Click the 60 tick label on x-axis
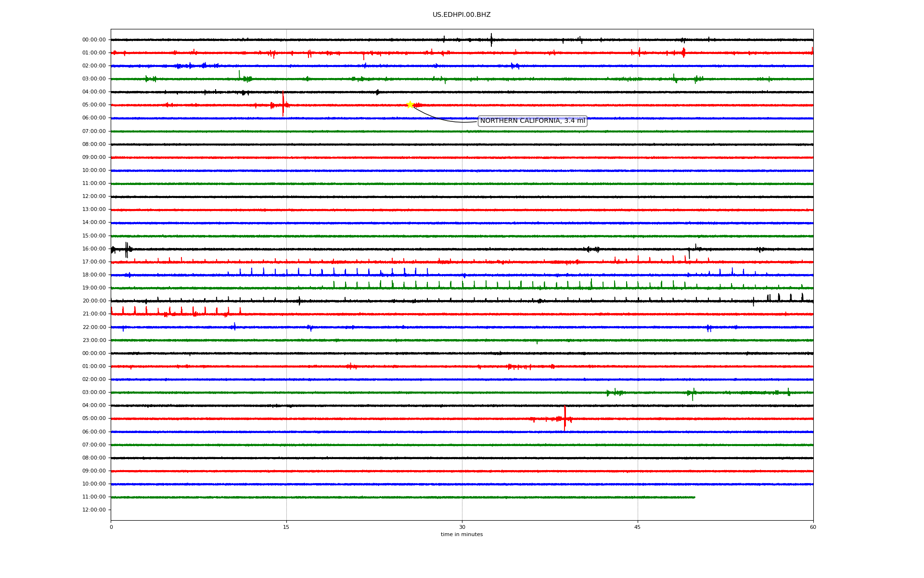 click(x=813, y=527)
